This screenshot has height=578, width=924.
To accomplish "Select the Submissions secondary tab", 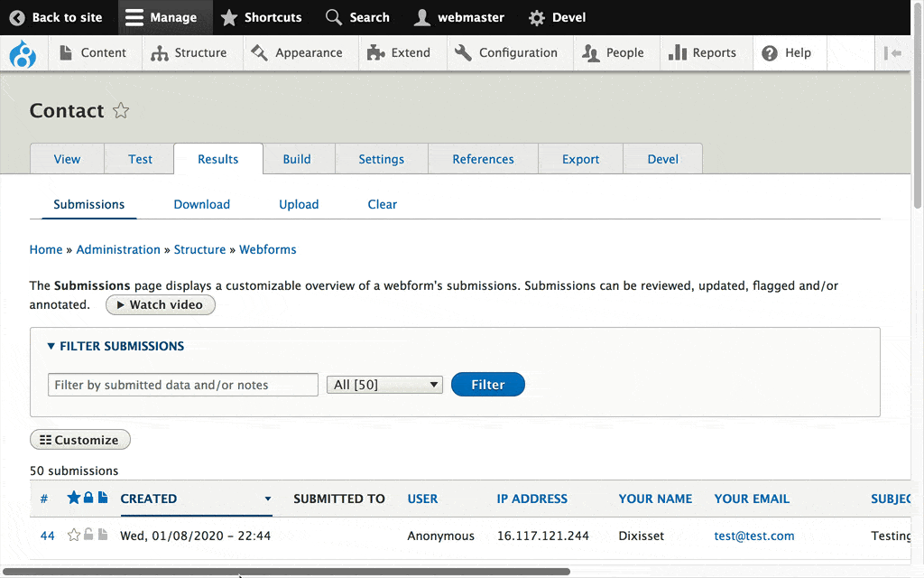I will click(x=89, y=205).
